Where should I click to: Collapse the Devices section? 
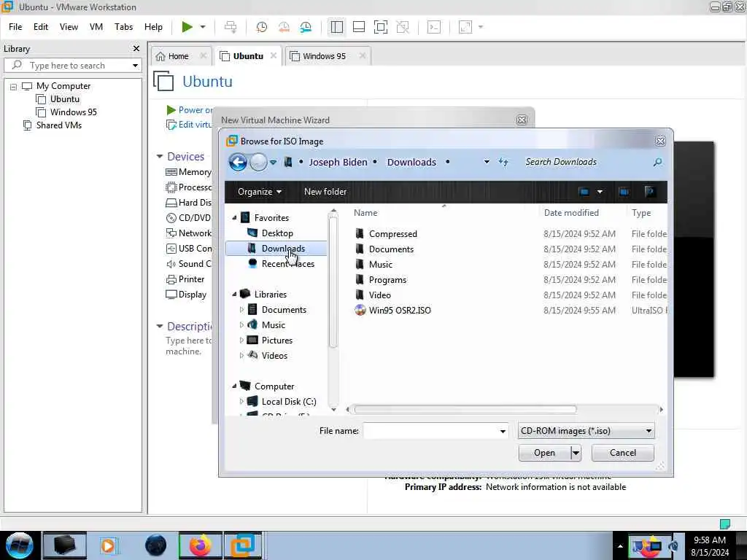[x=160, y=157]
